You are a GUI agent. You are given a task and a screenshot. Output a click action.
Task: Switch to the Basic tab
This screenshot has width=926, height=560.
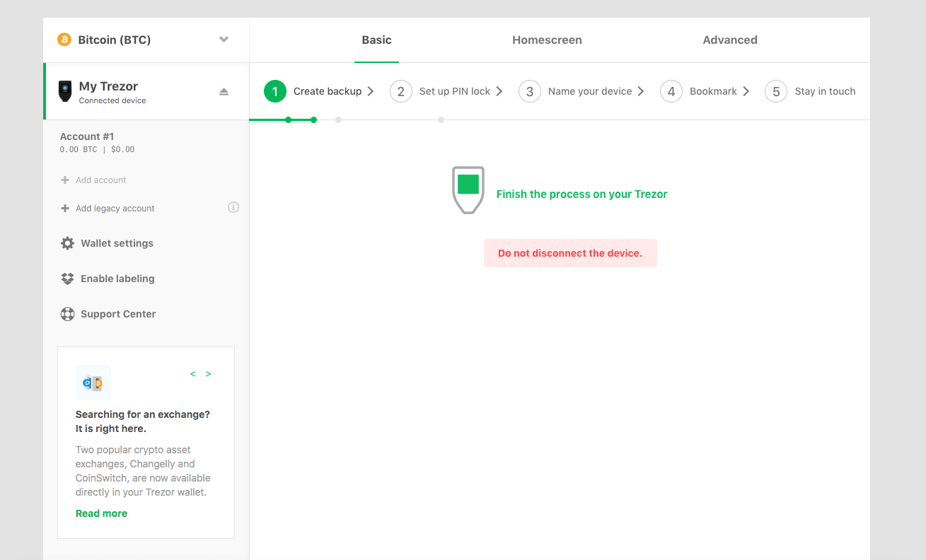tap(376, 40)
